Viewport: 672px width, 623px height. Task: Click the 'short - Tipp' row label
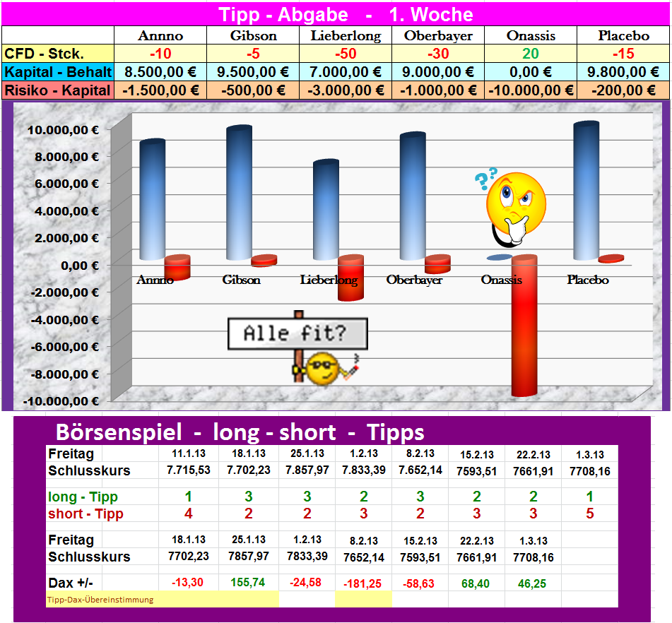point(86,514)
